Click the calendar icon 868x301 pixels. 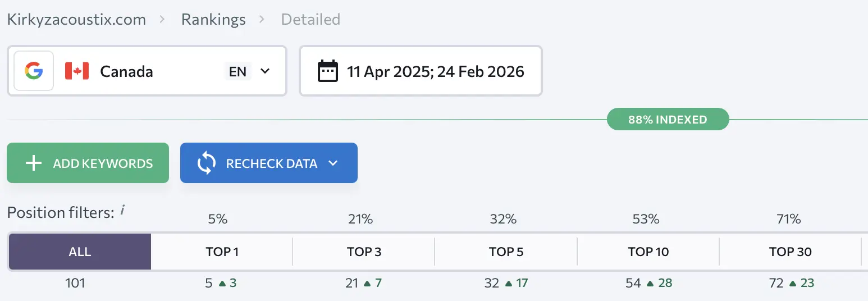point(328,71)
